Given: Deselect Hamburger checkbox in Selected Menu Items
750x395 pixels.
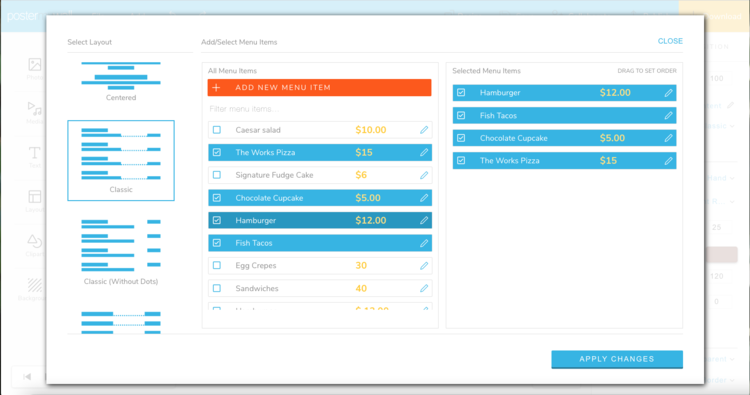Looking at the screenshot, I should 461,93.
